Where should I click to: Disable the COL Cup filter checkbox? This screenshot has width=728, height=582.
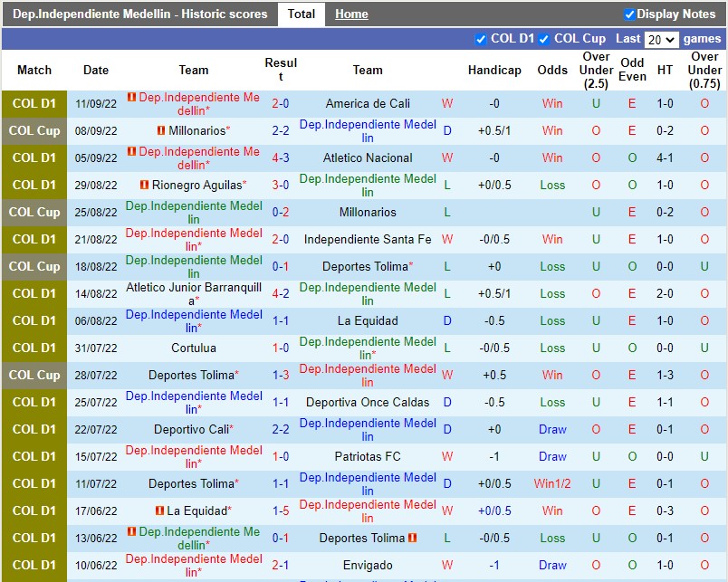coord(542,39)
